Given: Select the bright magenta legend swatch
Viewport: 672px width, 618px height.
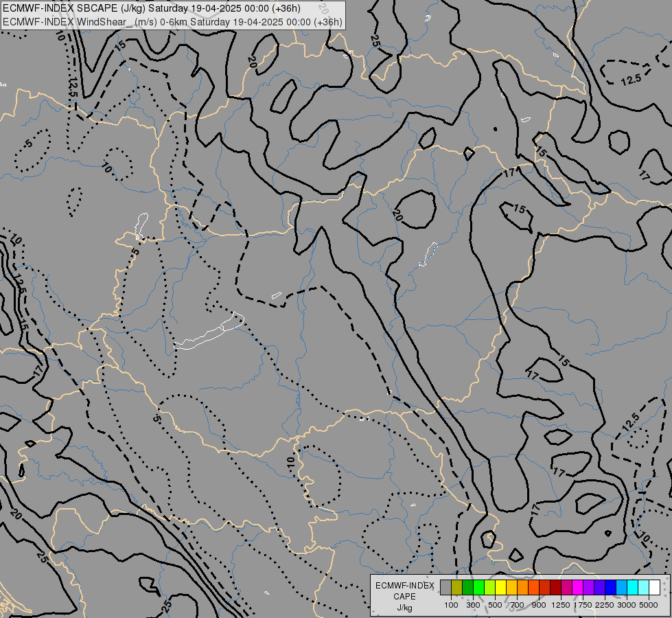Looking at the screenshot, I should pyautogui.click(x=578, y=587).
